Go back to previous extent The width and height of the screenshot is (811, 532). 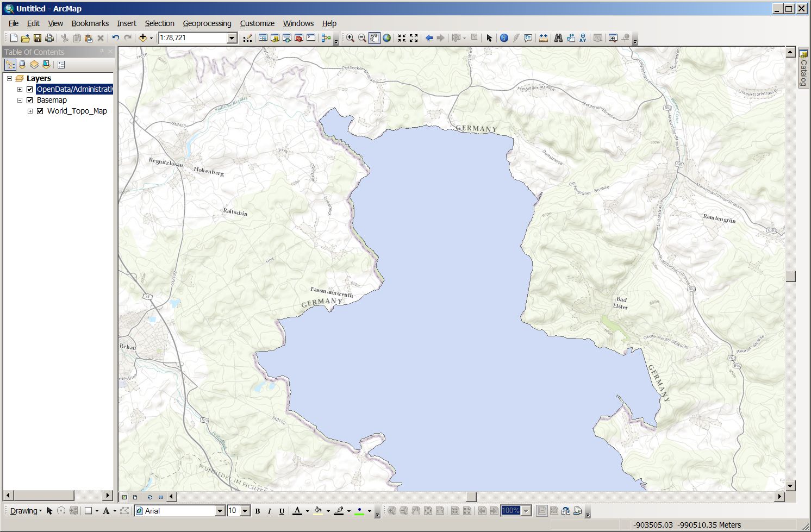[429, 38]
